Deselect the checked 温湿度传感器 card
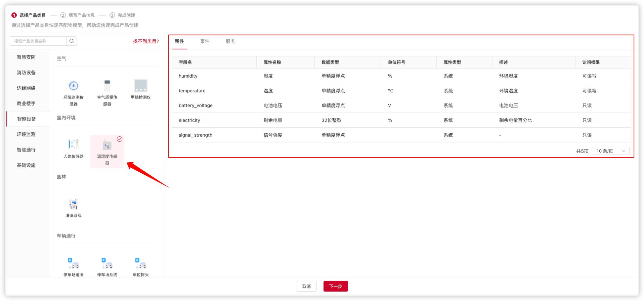644x301 pixels. 107,151
